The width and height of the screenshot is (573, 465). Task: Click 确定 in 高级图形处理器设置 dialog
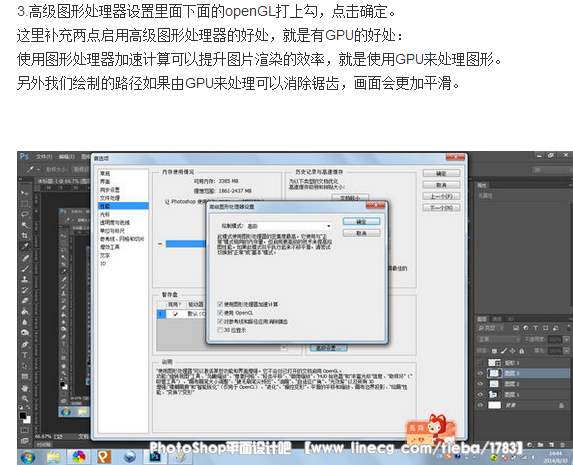(361, 222)
